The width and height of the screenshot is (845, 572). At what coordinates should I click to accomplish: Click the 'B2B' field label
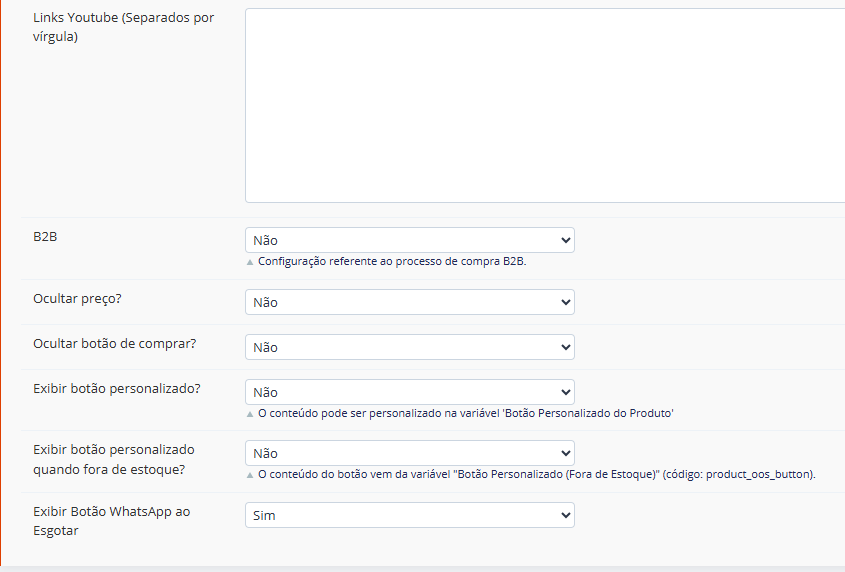tap(45, 237)
